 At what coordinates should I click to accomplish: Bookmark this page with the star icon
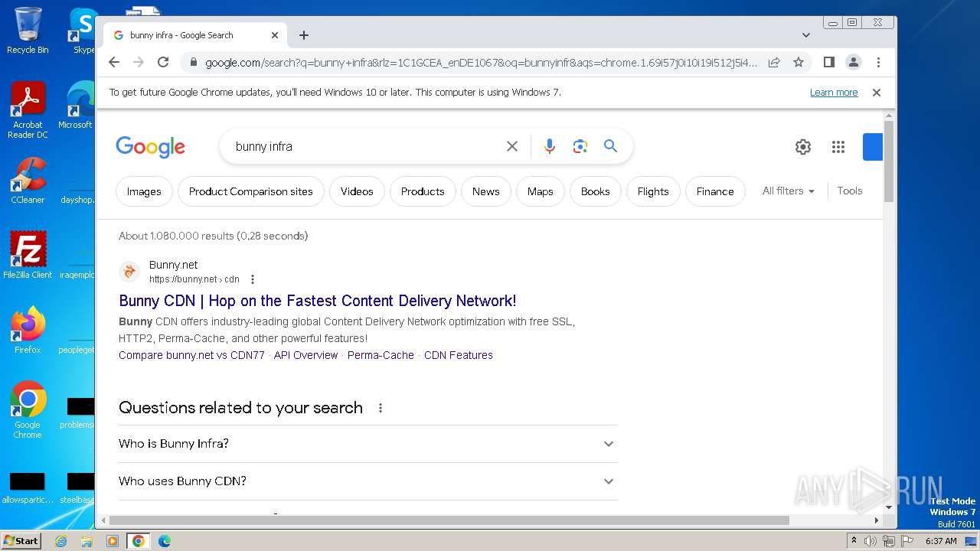pyautogui.click(x=799, y=62)
